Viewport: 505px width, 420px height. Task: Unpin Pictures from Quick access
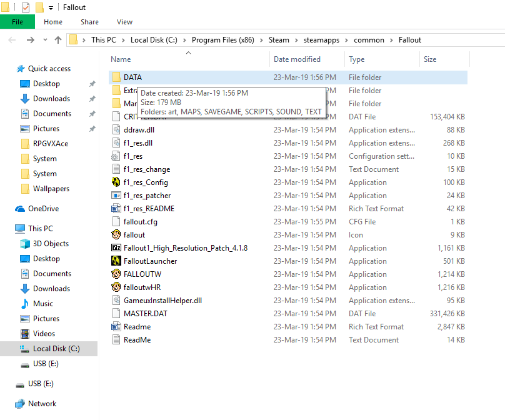(x=92, y=129)
